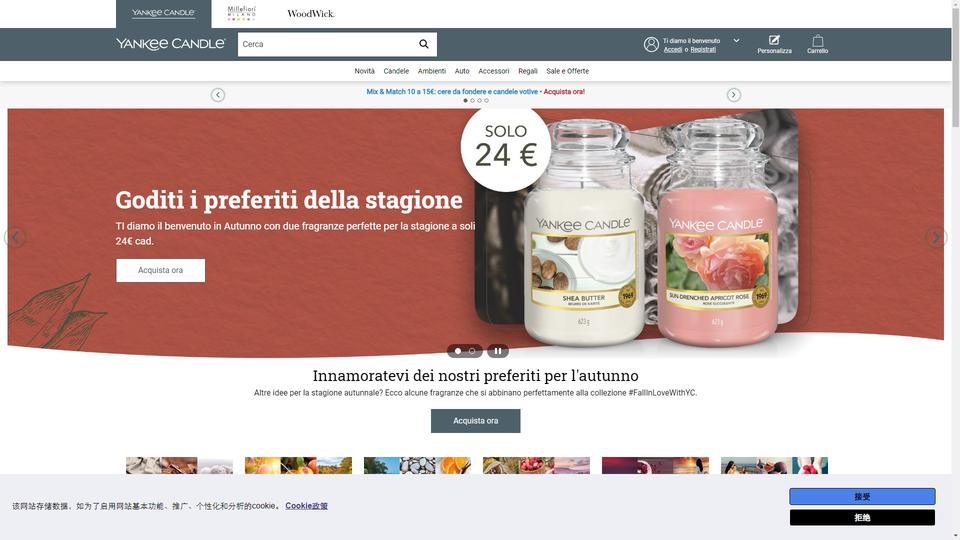Select first promo message indicator dot
The width and height of the screenshot is (960, 540).
tap(465, 100)
